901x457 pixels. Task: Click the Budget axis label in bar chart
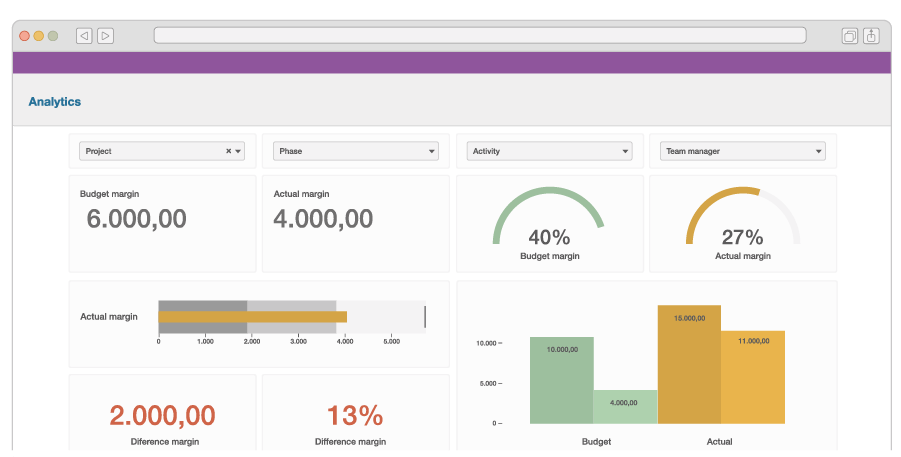point(596,441)
